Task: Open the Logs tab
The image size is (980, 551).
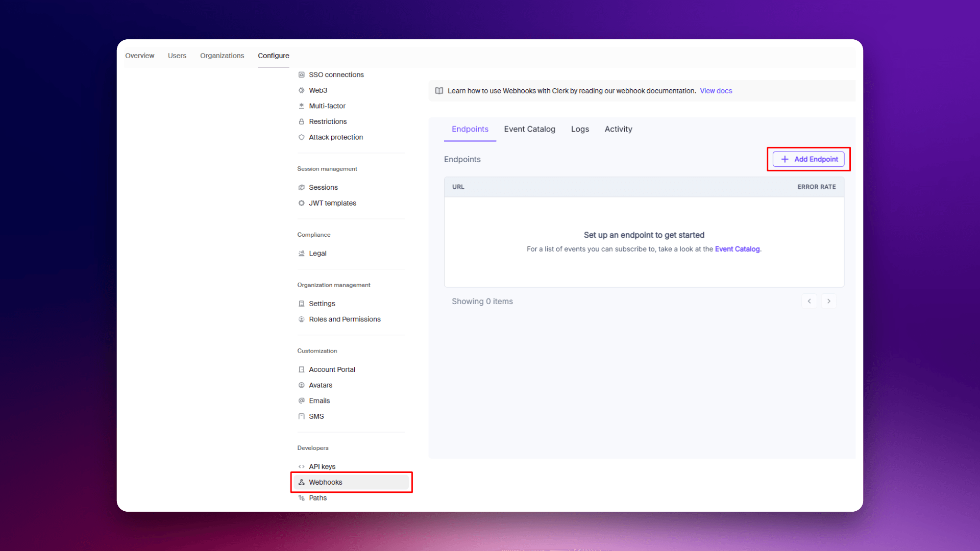Action: pyautogui.click(x=580, y=129)
